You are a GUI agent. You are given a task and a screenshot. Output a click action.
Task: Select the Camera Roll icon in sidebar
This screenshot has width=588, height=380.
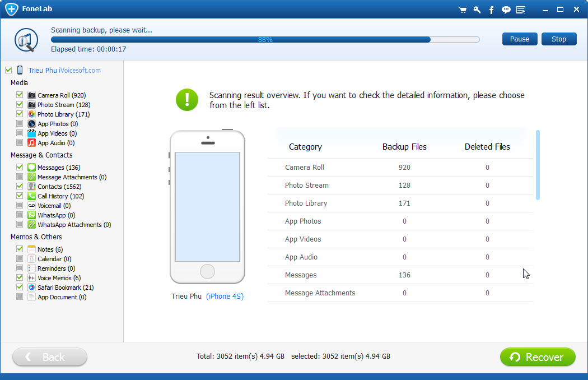[x=32, y=95]
